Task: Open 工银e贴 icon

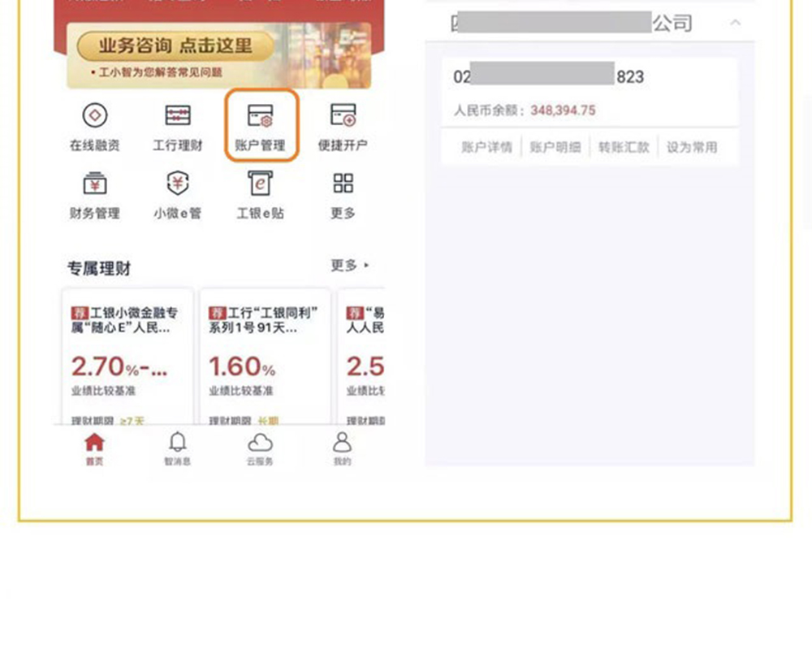Action: click(x=261, y=195)
